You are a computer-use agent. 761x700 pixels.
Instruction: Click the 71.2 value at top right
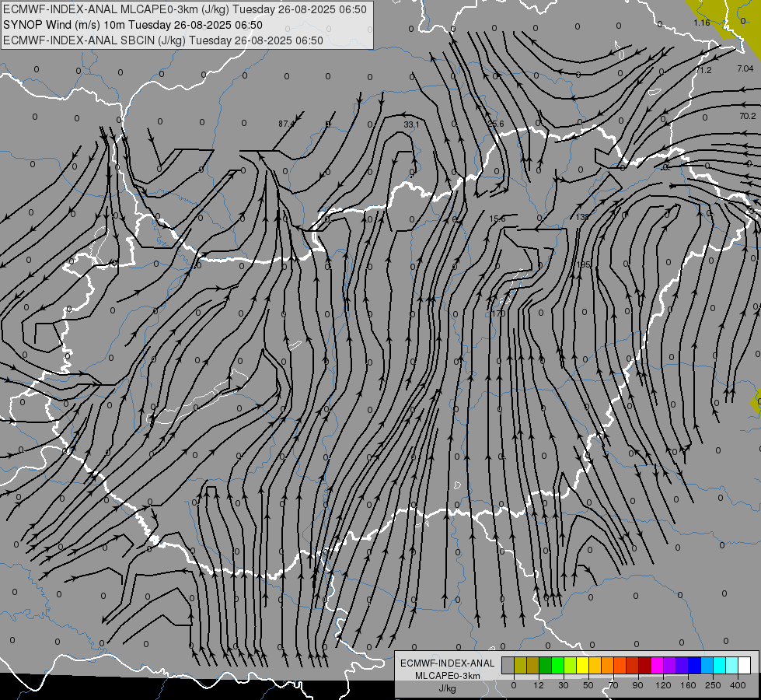[x=703, y=71]
